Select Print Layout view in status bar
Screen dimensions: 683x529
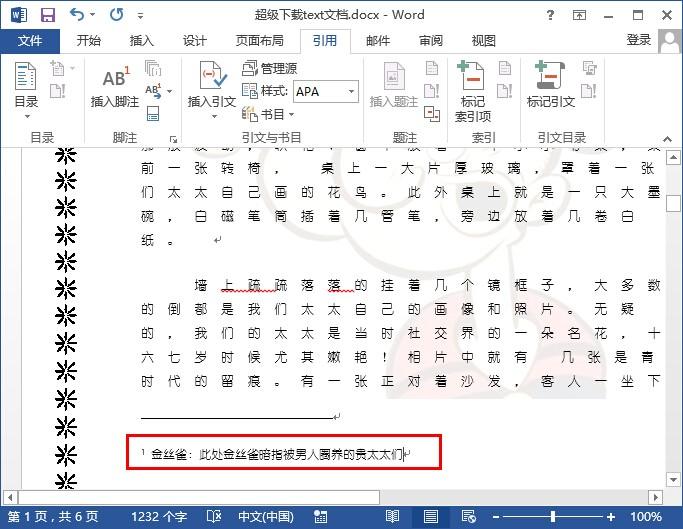click(430, 516)
